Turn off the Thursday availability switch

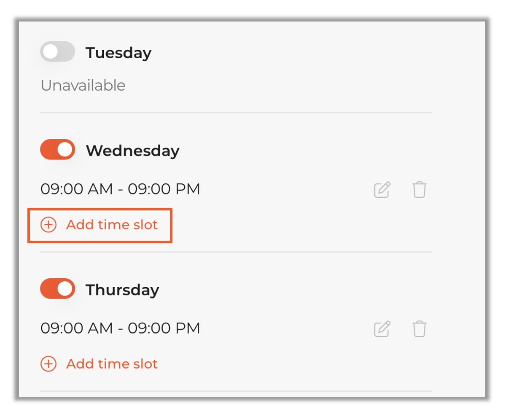(58, 289)
